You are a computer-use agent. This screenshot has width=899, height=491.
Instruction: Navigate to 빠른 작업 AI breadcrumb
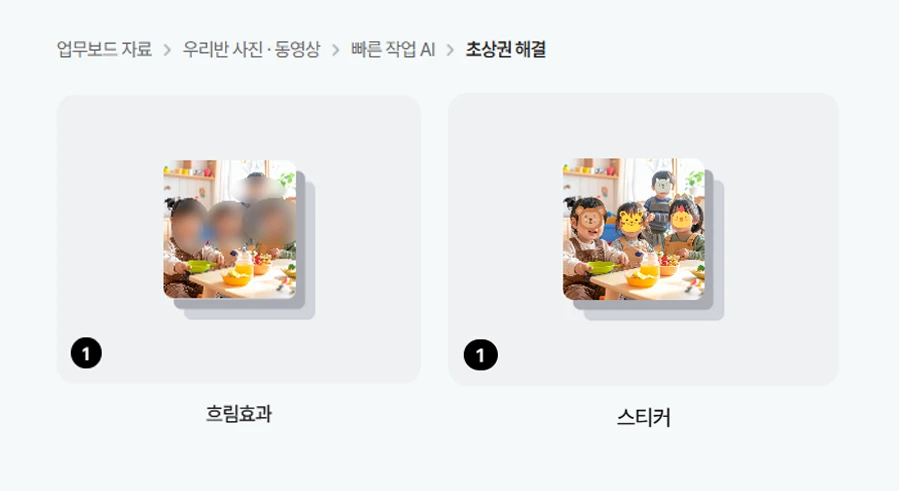tap(393, 49)
